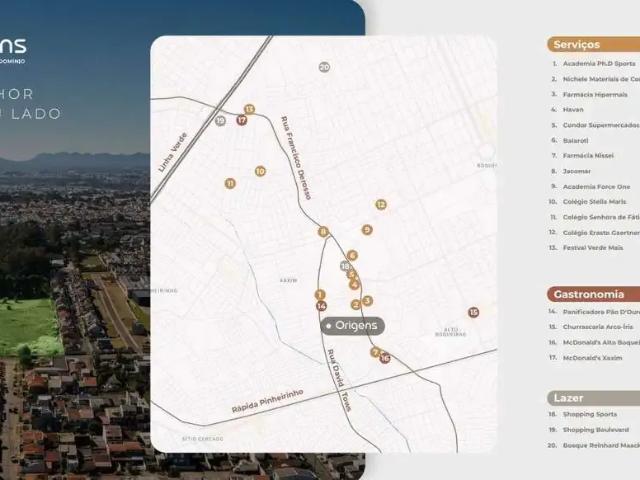Click the "Alto Boqueirão" neighborhood label

450,331
